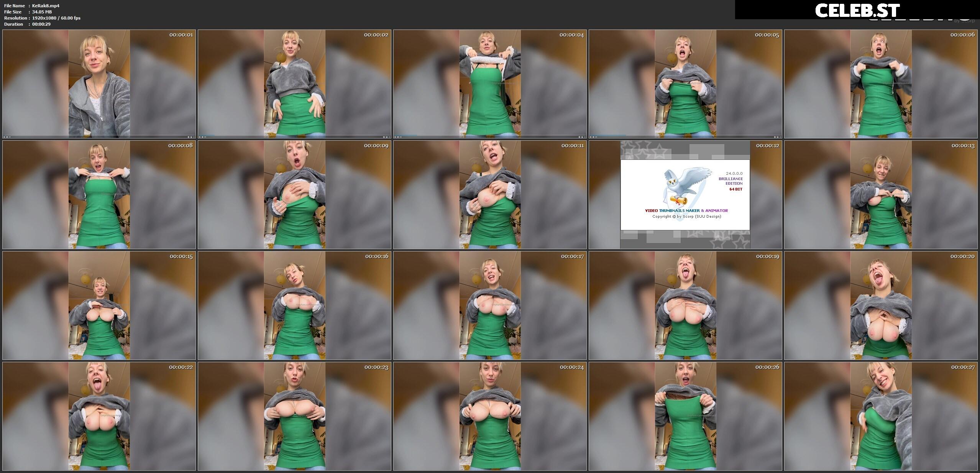980x473 pixels.
Task: Click the resolution value '1920x1080 / 60.00 fps'
Action: 56,18
